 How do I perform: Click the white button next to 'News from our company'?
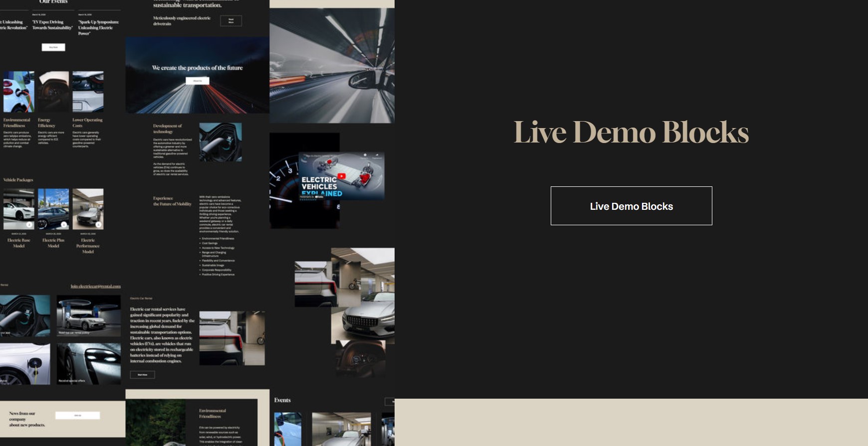pyautogui.click(x=77, y=415)
